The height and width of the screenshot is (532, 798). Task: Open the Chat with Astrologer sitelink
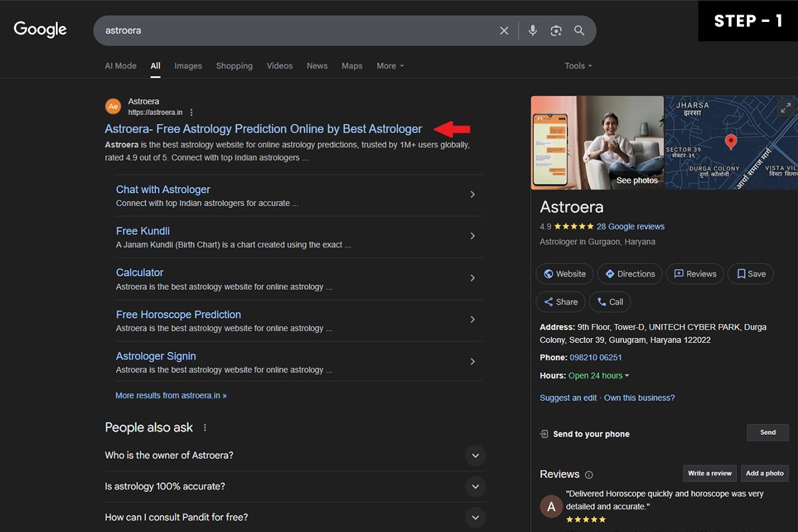coord(163,190)
